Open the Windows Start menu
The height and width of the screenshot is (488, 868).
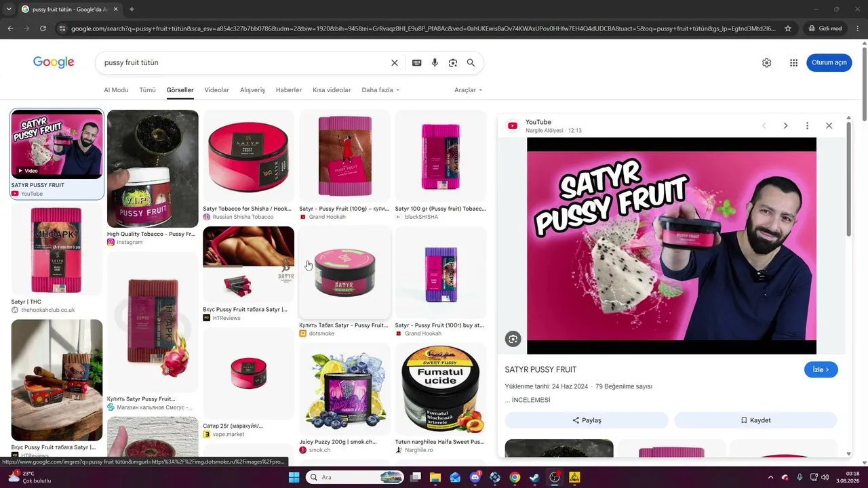[x=294, y=477]
